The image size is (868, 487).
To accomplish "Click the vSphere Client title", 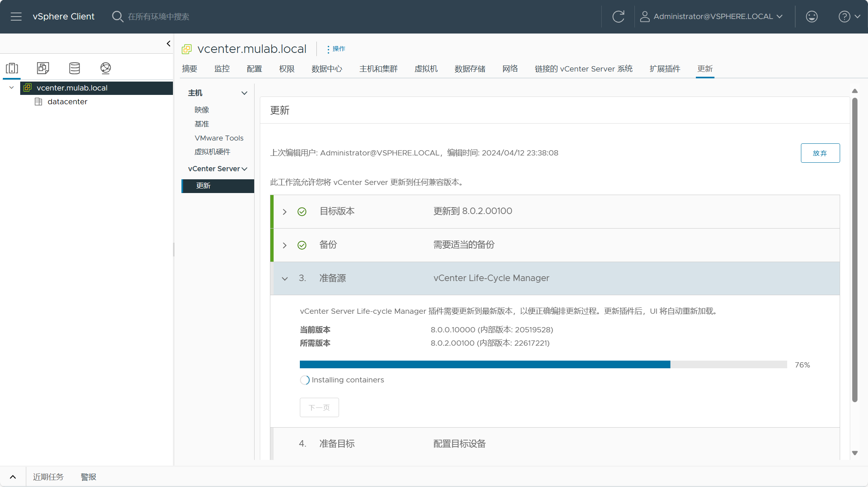I will point(63,17).
